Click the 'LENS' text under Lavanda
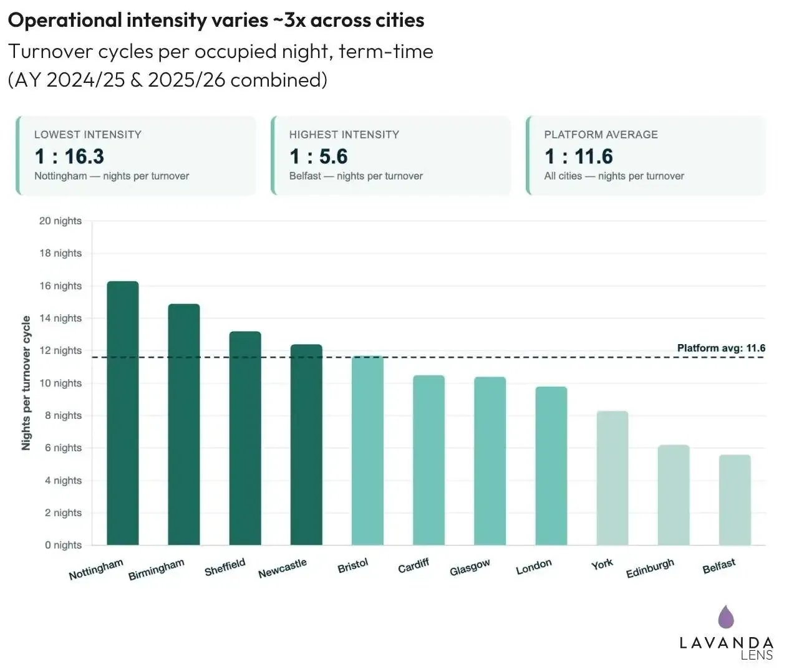This screenshot has height=672, width=789. pyautogui.click(x=757, y=655)
